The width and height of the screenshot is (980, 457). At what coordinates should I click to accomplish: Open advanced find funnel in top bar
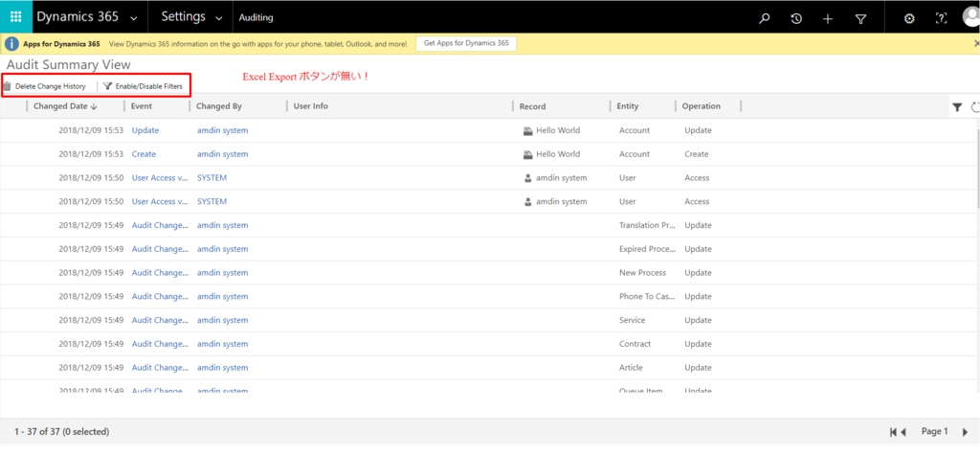pos(860,19)
